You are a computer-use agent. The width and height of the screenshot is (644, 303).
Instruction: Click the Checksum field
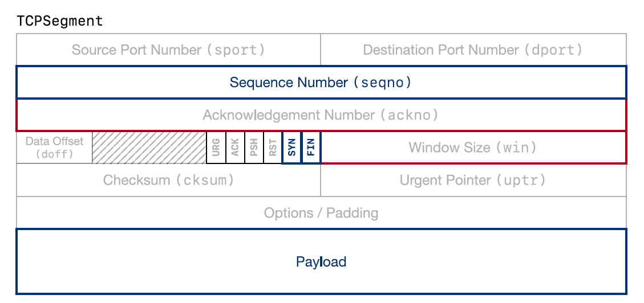[168, 181]
